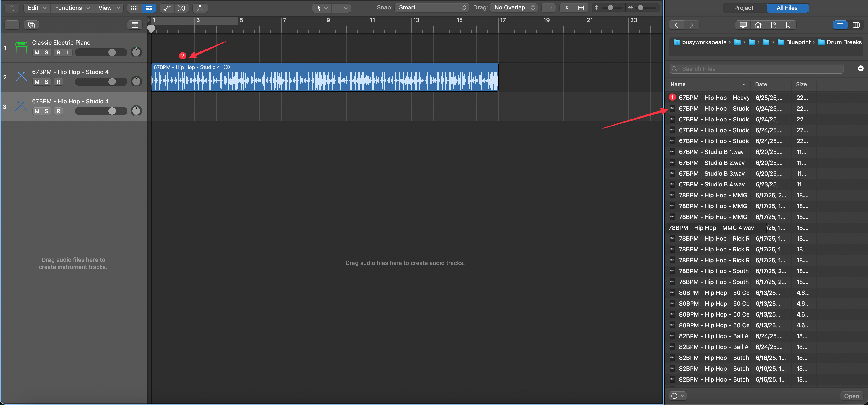Click the Classic Electric Piano volume slider
Screen dimensions: 868x405
tap(101, 53)
